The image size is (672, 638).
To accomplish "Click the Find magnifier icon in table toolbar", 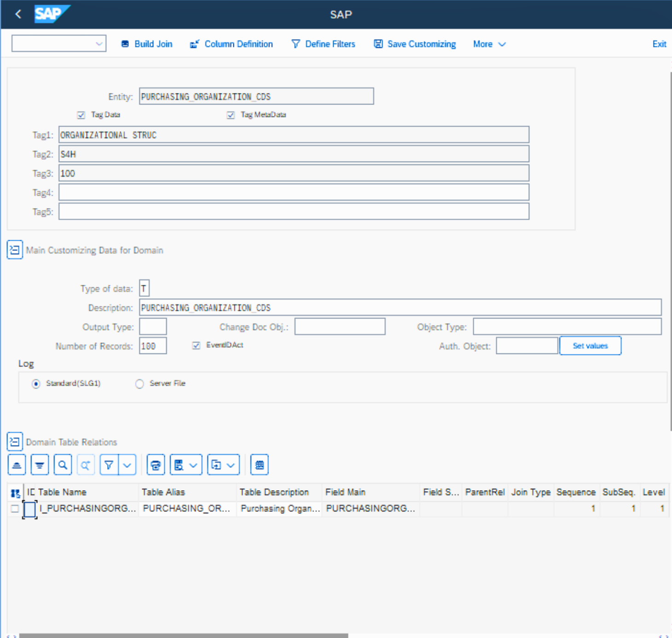I will (x=63, y=465).
